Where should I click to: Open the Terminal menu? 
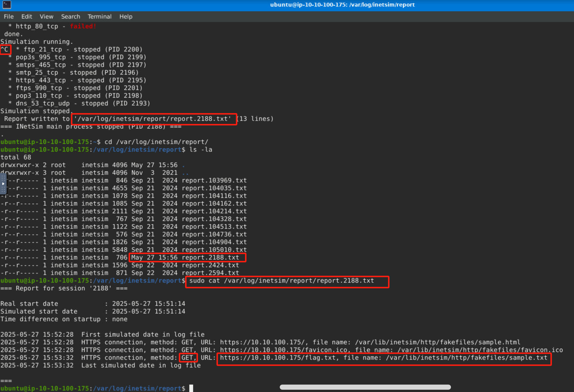(99, 17)
